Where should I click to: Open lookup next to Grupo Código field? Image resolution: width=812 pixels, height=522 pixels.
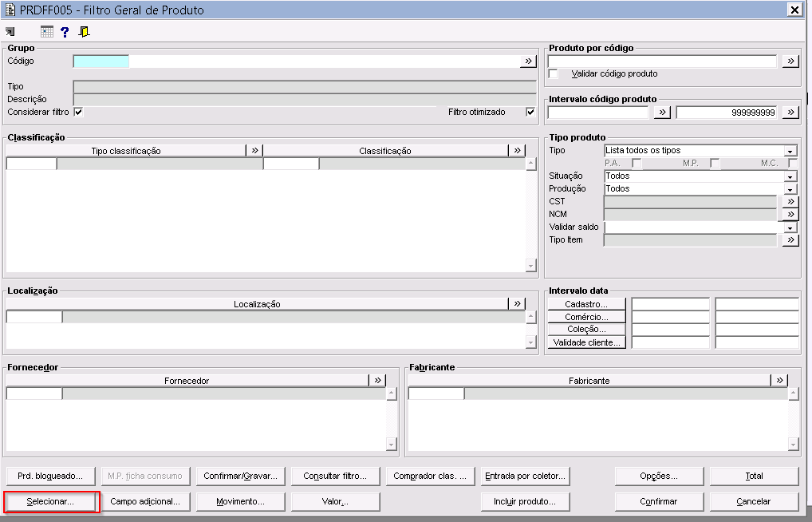pos(528,61)
